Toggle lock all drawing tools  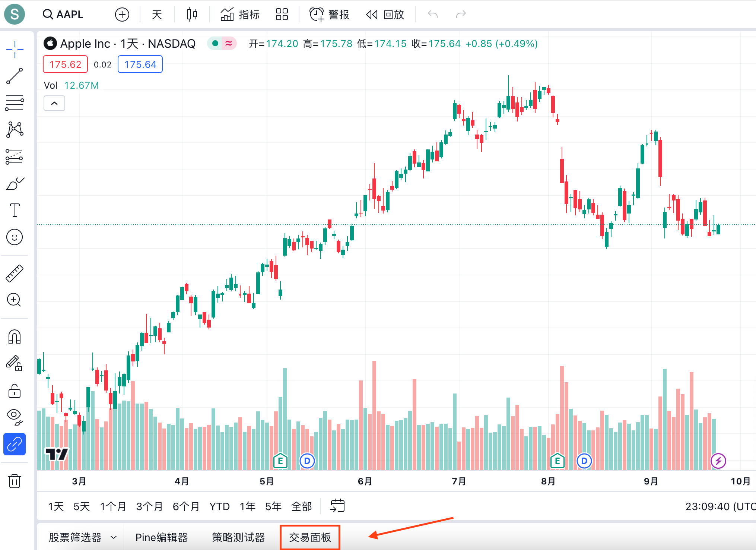point(15,391)
